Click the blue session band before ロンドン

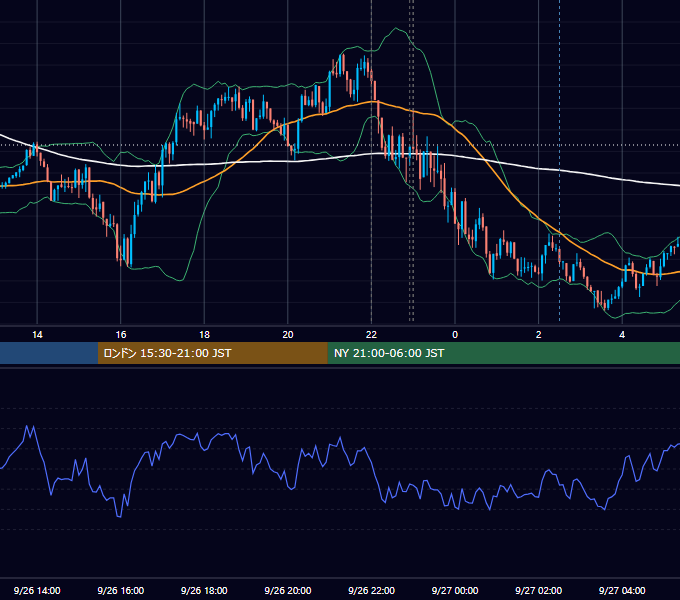click(x=49, y=353)
